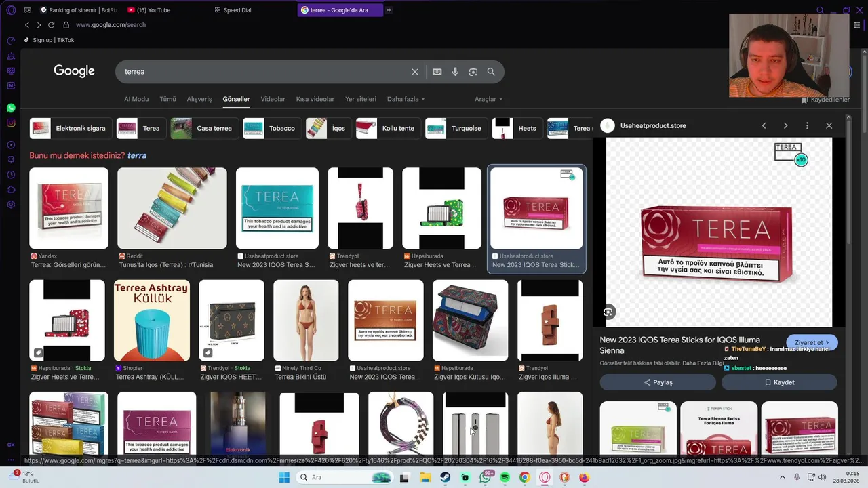Open File Explorer from the taskbar
The height and width of the screenshot is (488, 868).
click(425, 477)
